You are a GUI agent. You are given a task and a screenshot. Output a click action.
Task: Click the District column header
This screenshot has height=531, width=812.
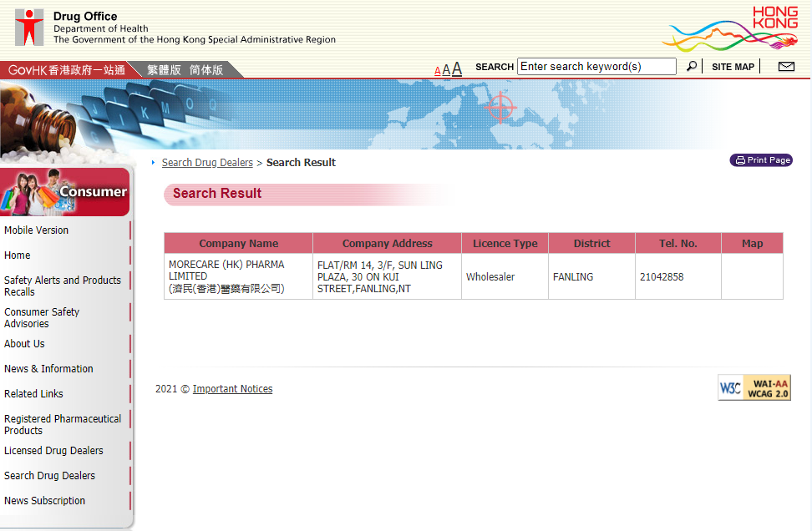(x=592, y=243)
